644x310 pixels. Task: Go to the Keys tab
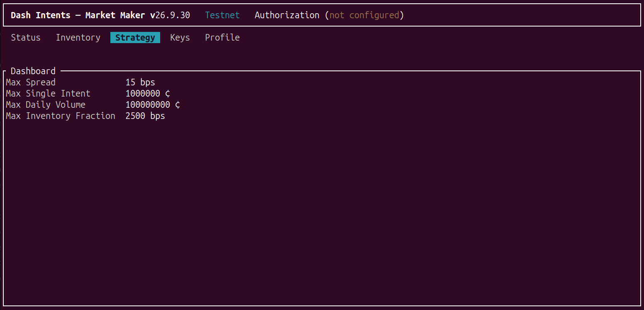click(180, 38)
